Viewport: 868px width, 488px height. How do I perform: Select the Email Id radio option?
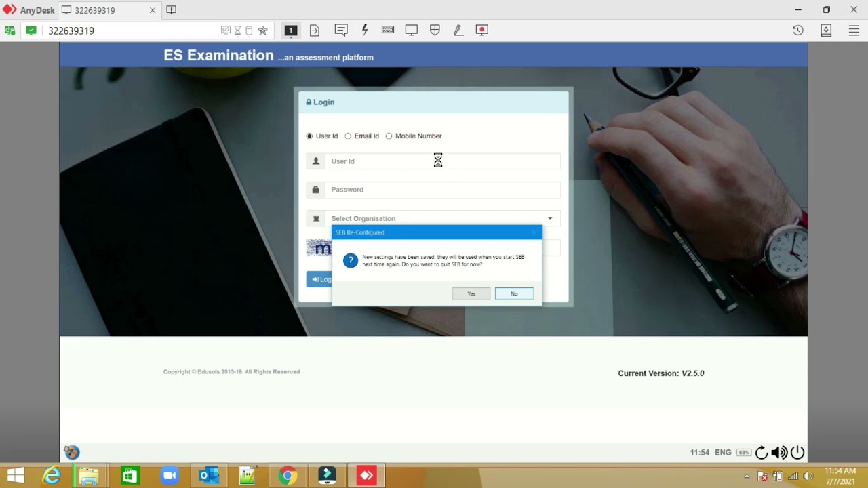349,136
